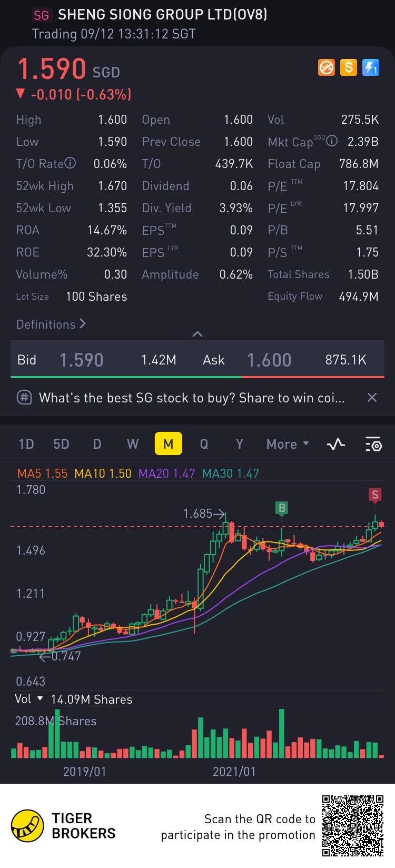
Task: Tap the 52wk Low value 1.355
Action: [113, 208]
